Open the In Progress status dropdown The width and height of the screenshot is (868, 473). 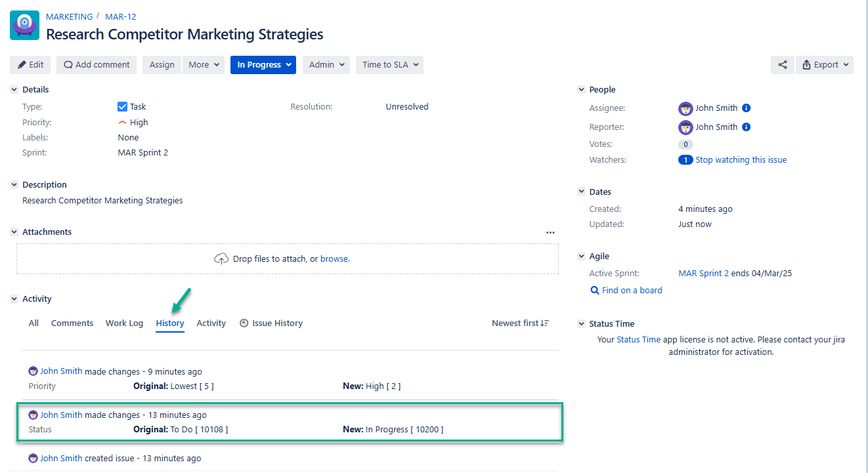(x=263, y=64)
